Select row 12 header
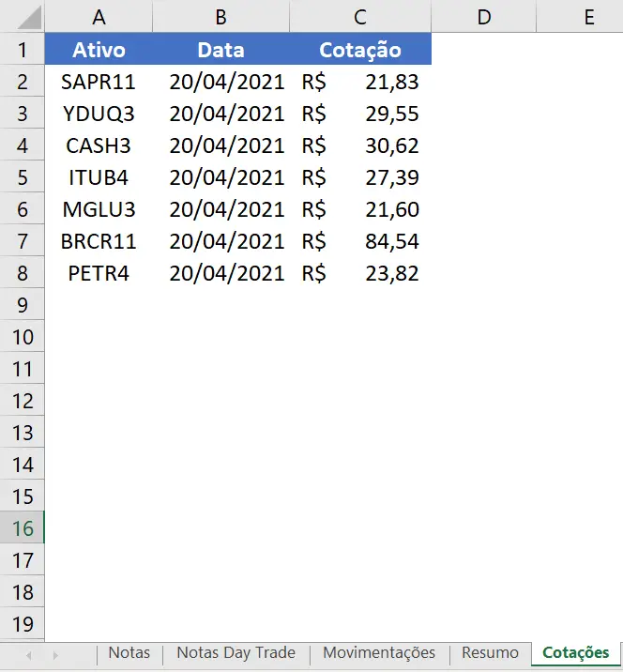 coord(23,401)
